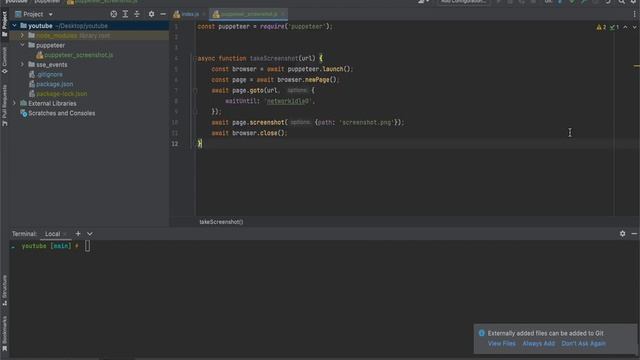The image size is (640, 360).
Task: Collapse the puppeteer folder
Action: point(22,45)
